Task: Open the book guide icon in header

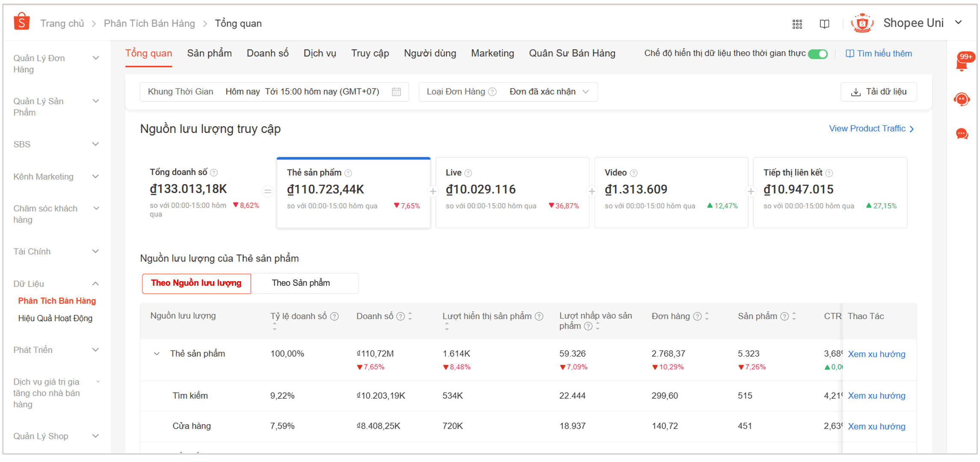Action: click(x=824, y=24)
